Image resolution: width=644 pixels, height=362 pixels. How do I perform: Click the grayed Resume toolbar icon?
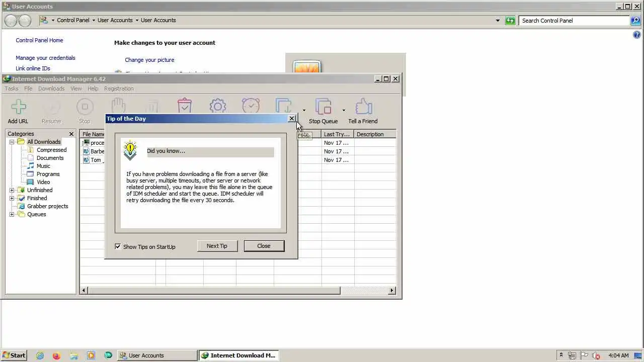point(51,107)
